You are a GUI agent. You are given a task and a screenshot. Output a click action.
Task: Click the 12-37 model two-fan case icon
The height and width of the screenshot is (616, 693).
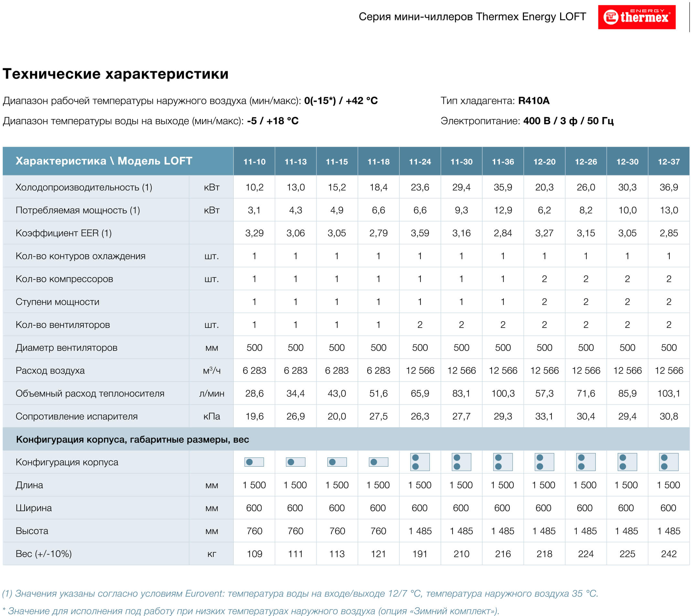point(668,462)
